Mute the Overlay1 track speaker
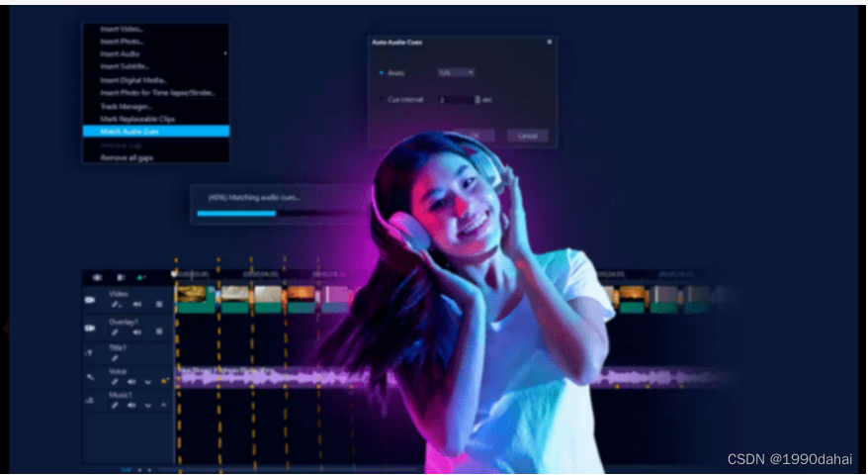Image resolution: width=868 pixels, height=475 pixels. 136,332
